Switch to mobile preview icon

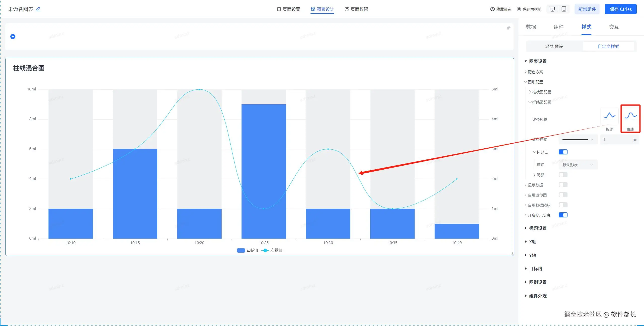pos(564,9)
